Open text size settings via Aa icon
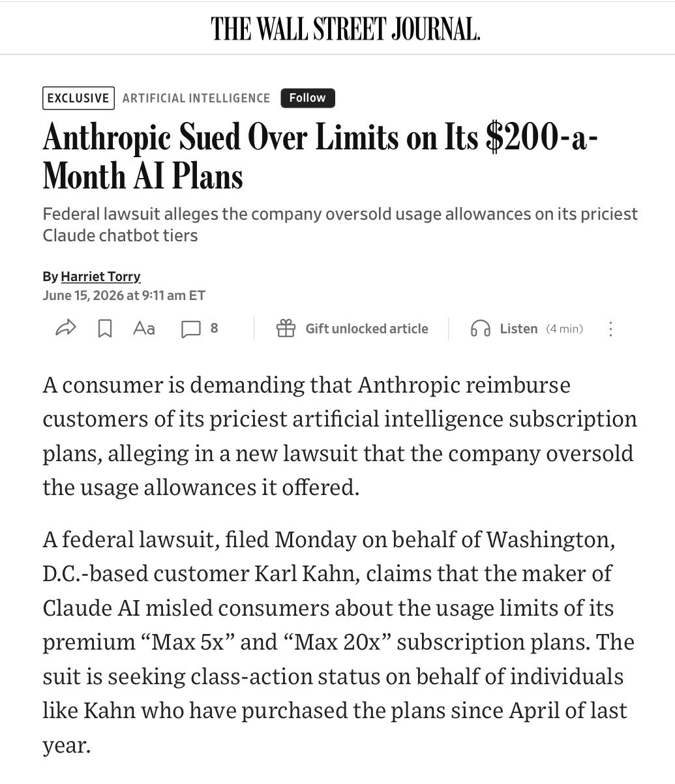The width and height of the screenshot is (675, 784). point(144,329)
